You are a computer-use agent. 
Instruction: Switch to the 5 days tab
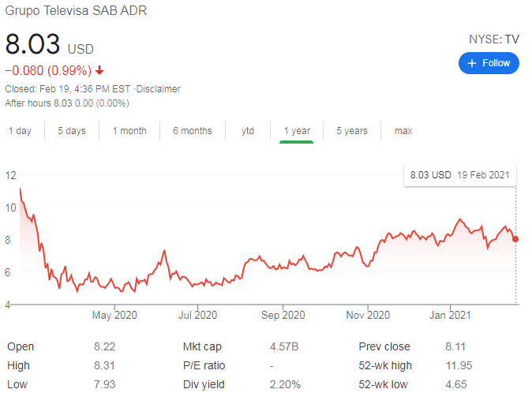click(x=72, y=131)
